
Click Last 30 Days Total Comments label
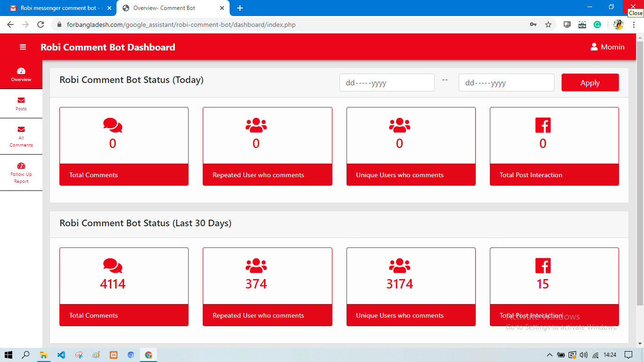(93, 315)
